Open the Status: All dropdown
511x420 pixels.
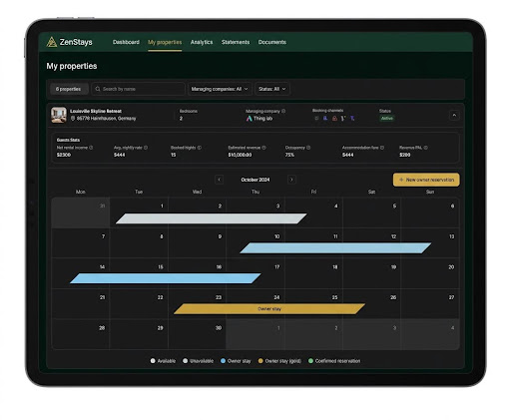[x=272, y=89]
